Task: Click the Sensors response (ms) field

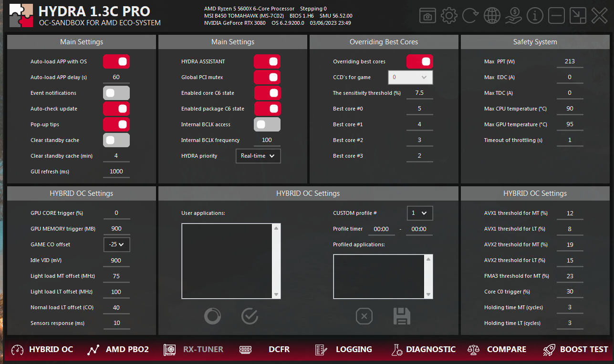Action: click(116, 323)
